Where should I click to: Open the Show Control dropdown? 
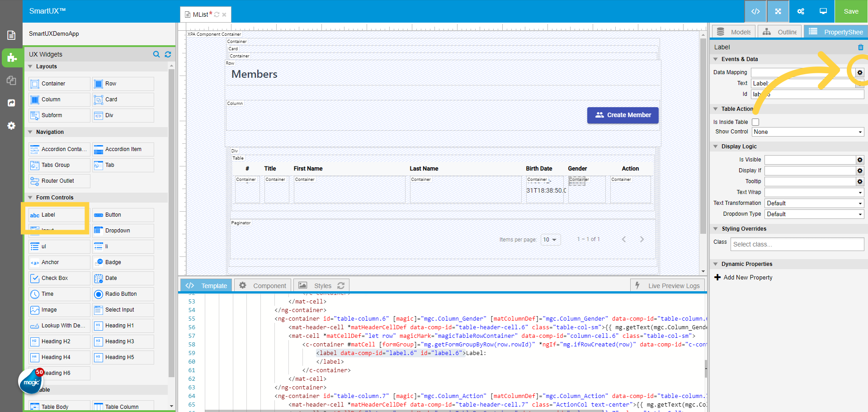(807, 132)
